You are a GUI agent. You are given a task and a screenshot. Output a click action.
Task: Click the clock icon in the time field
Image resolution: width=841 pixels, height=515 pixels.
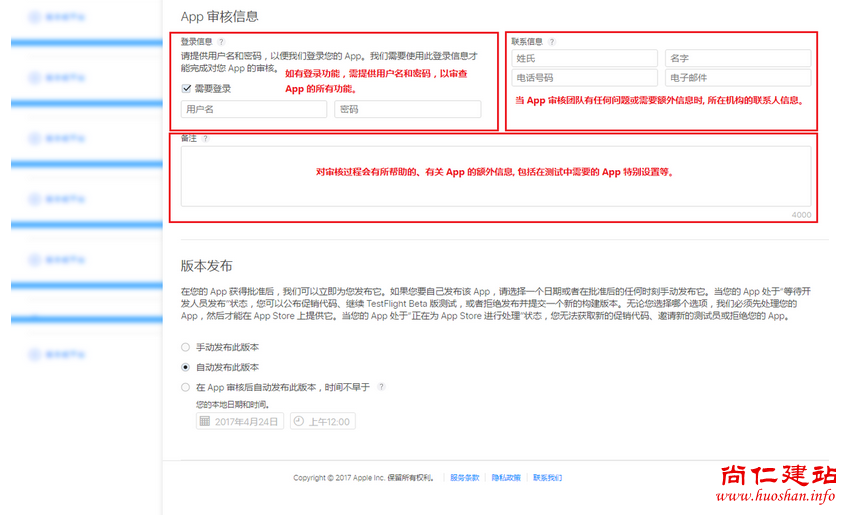point(298,421)
